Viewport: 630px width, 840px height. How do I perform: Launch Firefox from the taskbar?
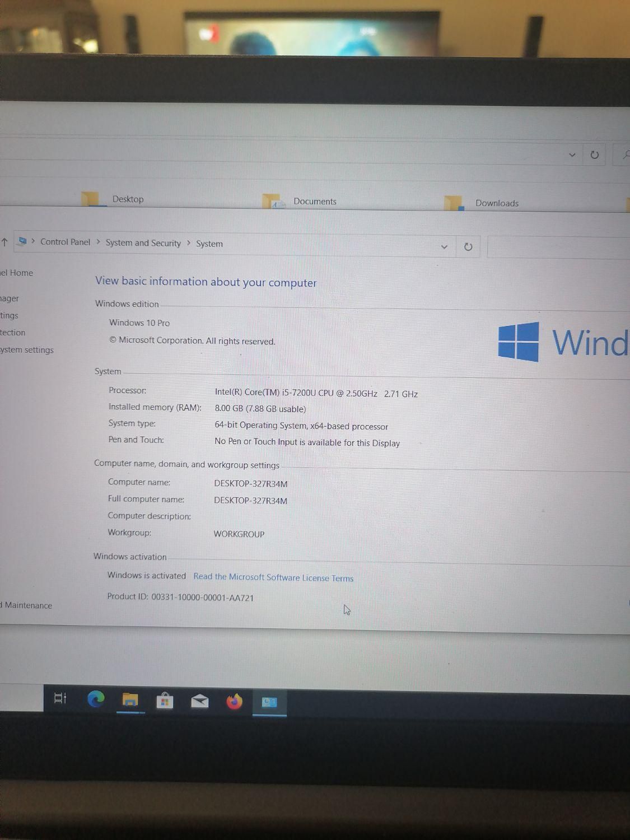pos(234,701)
